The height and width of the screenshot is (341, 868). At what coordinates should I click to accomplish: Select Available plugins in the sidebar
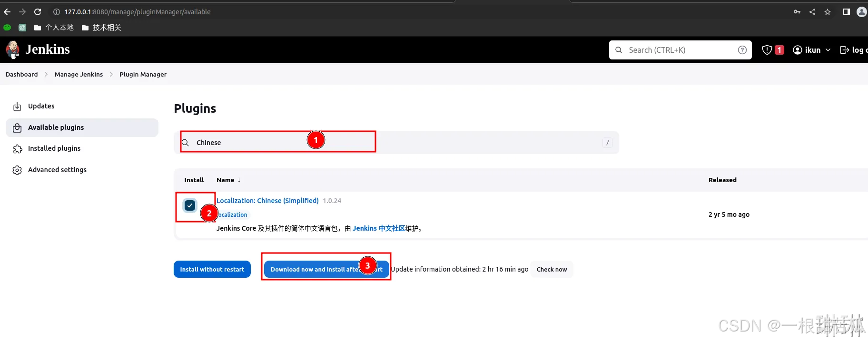[82, 127]
